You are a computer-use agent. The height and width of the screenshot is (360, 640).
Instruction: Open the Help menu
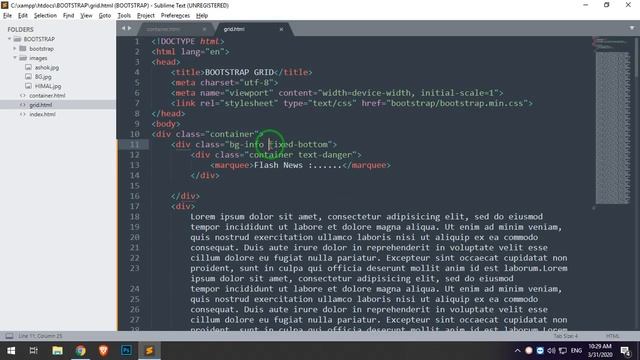coord(202,16)
